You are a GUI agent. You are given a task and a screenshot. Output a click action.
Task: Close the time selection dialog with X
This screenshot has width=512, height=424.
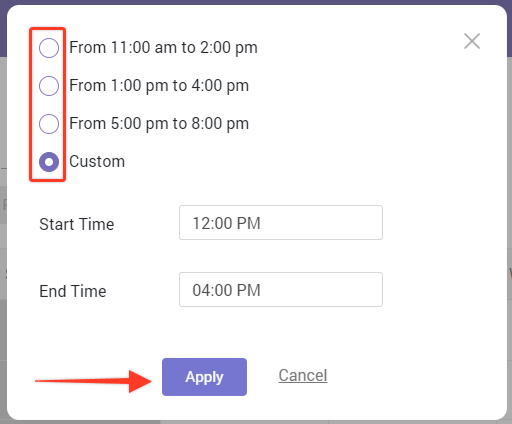(472, 41)
